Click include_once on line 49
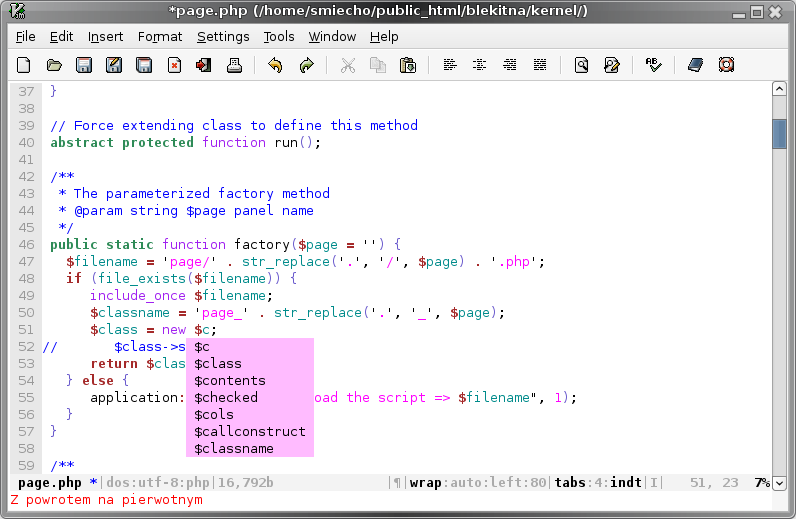 pos(138,296)
